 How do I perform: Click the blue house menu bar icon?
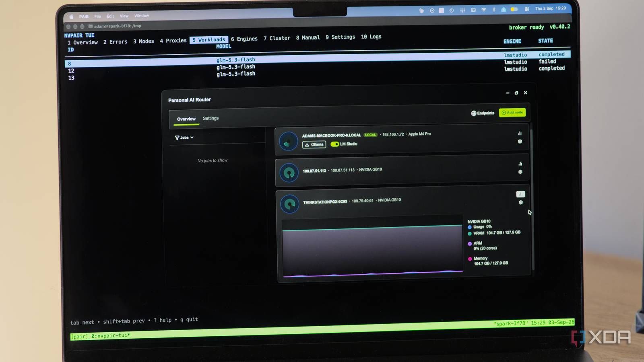[504, 9]
